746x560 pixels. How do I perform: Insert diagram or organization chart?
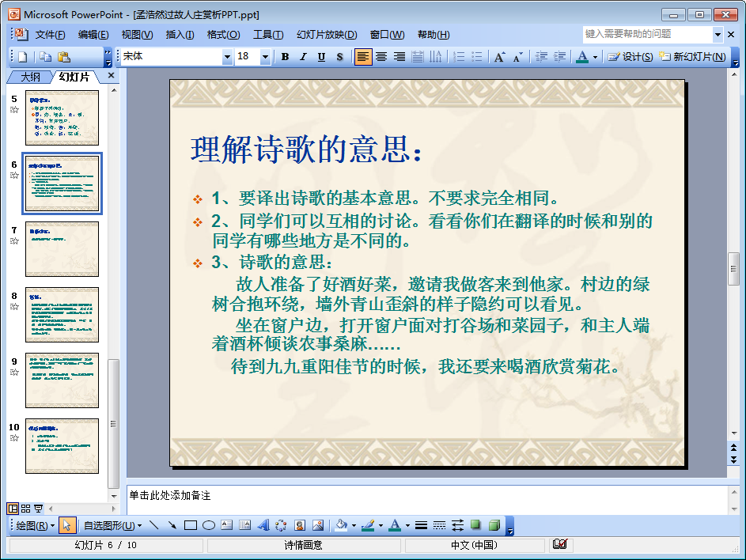pos(281,525)
